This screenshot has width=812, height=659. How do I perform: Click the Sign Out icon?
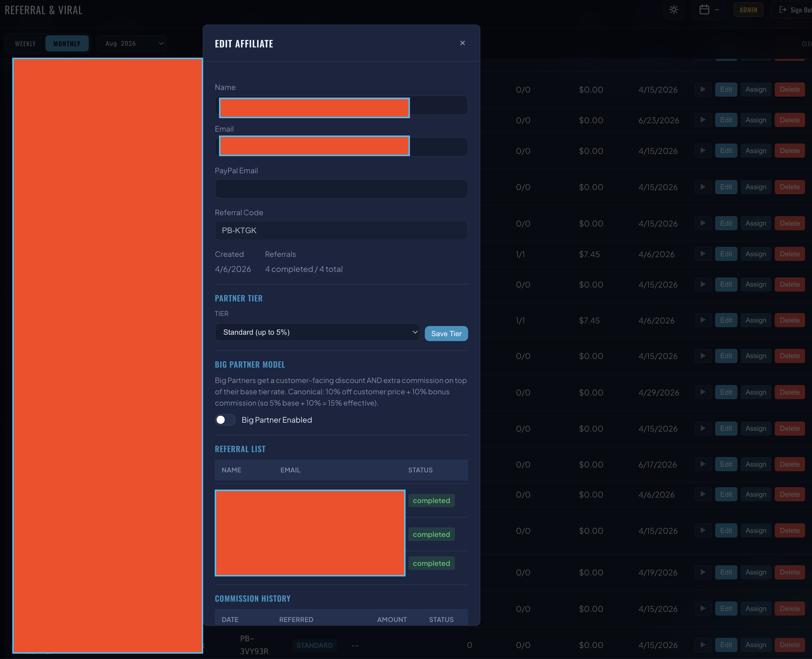(x=783, y=10)
